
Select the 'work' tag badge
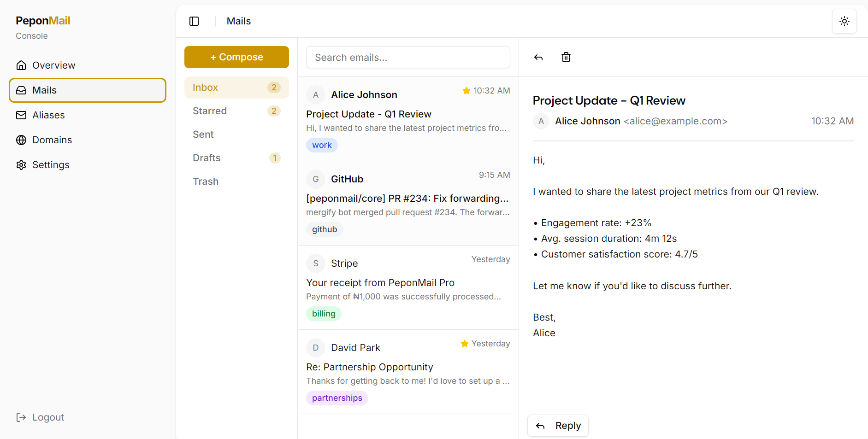[x=321, y=145]
